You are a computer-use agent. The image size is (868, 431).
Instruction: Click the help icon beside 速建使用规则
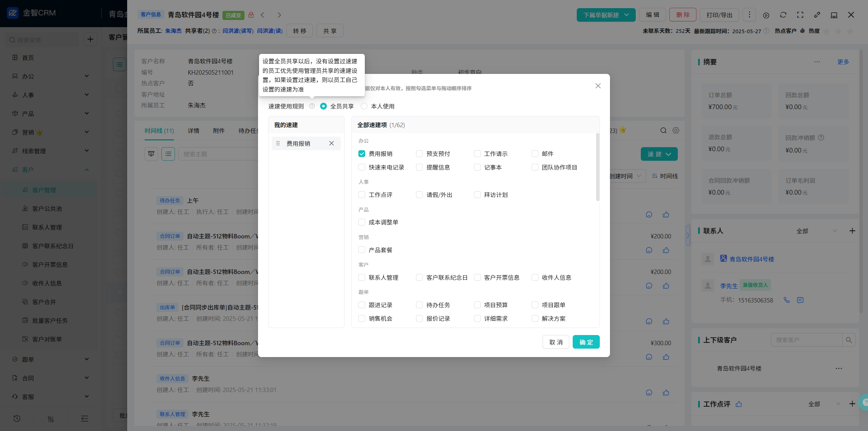(x=312, y=106)
